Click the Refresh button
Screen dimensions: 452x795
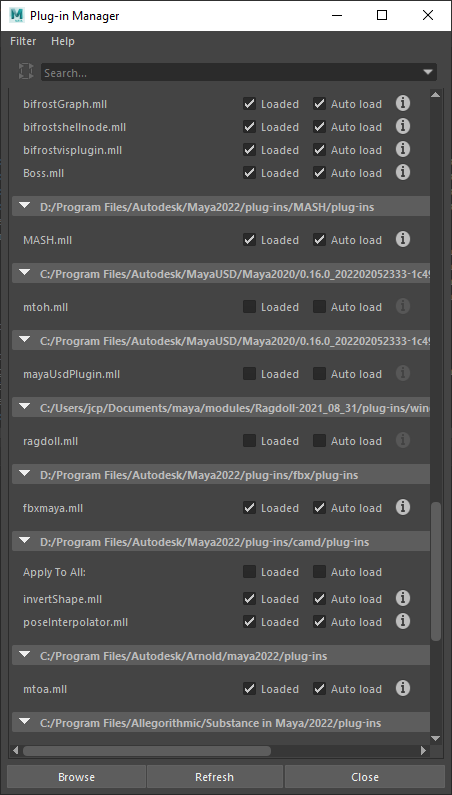point(215,777)
